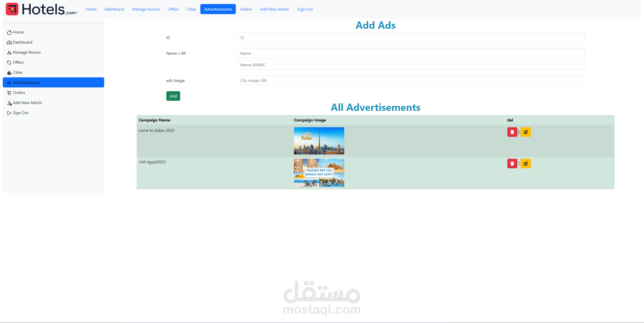Open Cities in the top navigation bar
Viewport: 644px width, 323px height.
[191, 9]
